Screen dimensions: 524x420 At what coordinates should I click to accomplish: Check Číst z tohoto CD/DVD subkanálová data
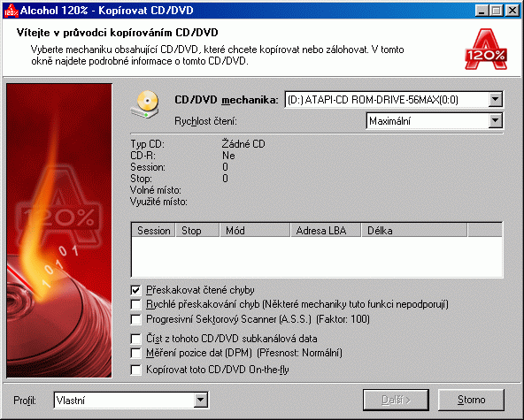pyautogui.click(x=135, y=339)
